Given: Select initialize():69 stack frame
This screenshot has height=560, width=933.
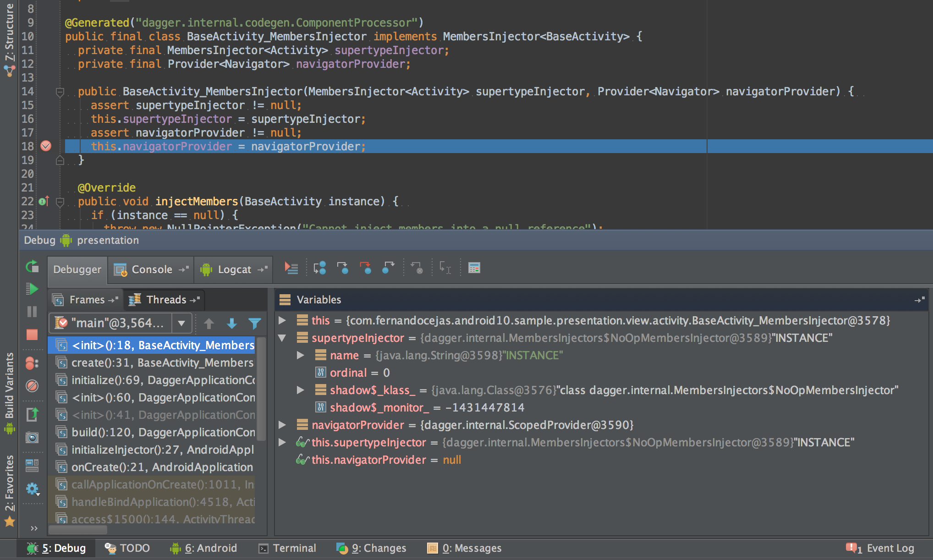Looking at the screenshot, I should pyautogui.click(x=151, y=380).
